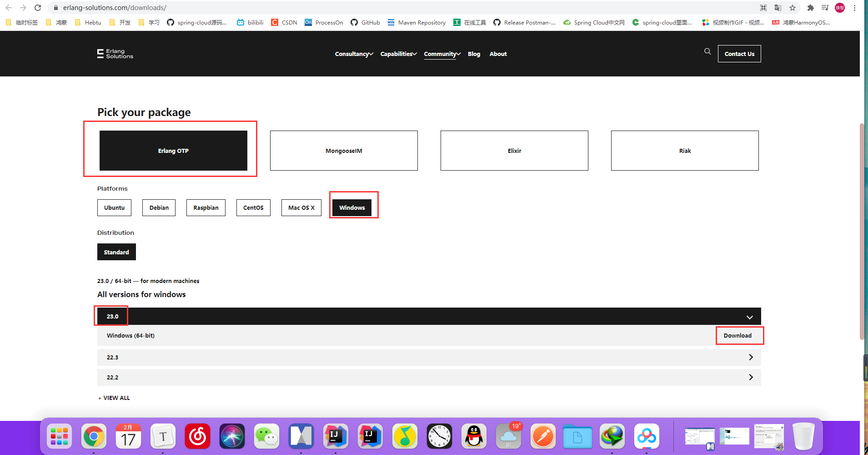
Task: Expand the list with VIEW ALL
Action: pyautogui.click(x=114, y=398)
